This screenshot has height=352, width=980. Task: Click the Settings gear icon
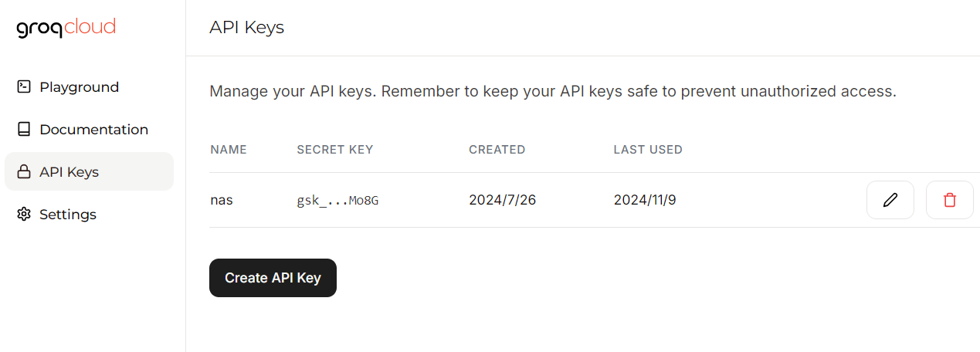[24, 215]
